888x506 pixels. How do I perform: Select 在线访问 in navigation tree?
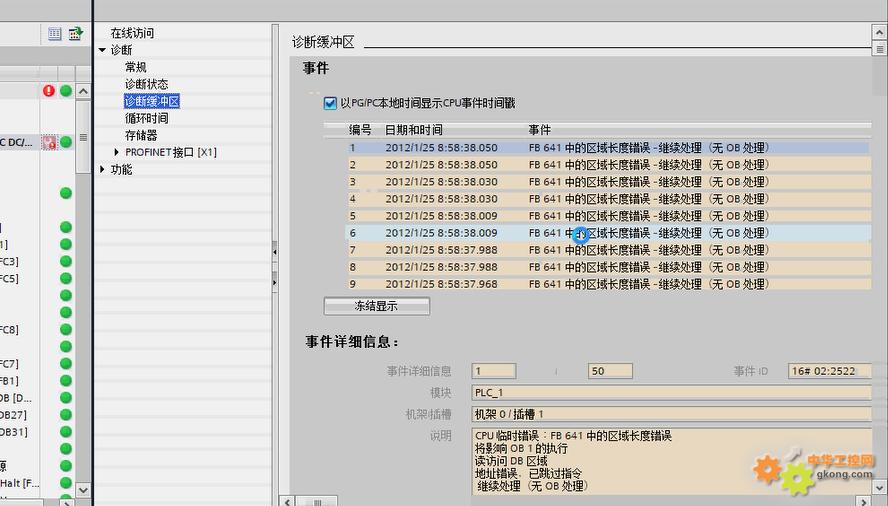pyautogui.click(x=132, y=33)
